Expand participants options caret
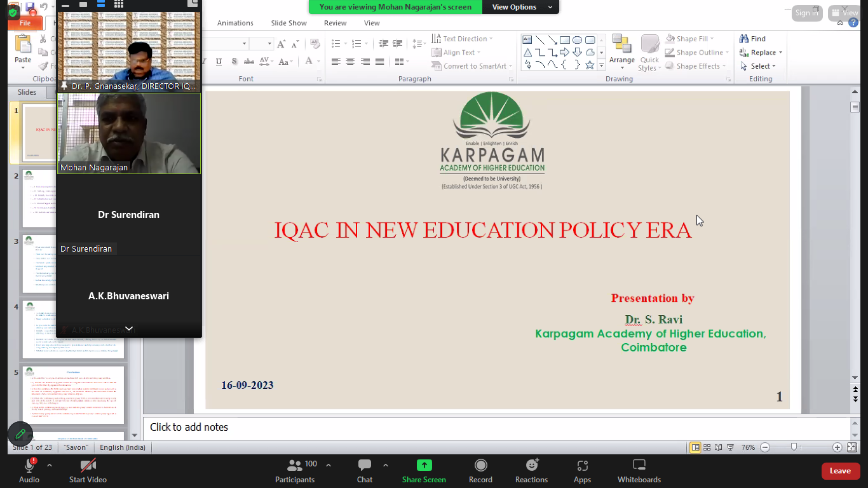The image size is (868, 488). coord(329,465)
